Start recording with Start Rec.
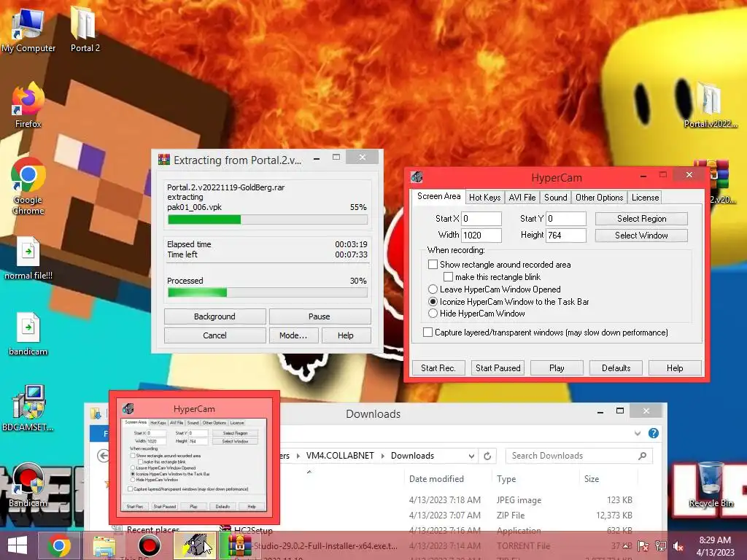This screenshot has height=560, width=747. [438, 367]
